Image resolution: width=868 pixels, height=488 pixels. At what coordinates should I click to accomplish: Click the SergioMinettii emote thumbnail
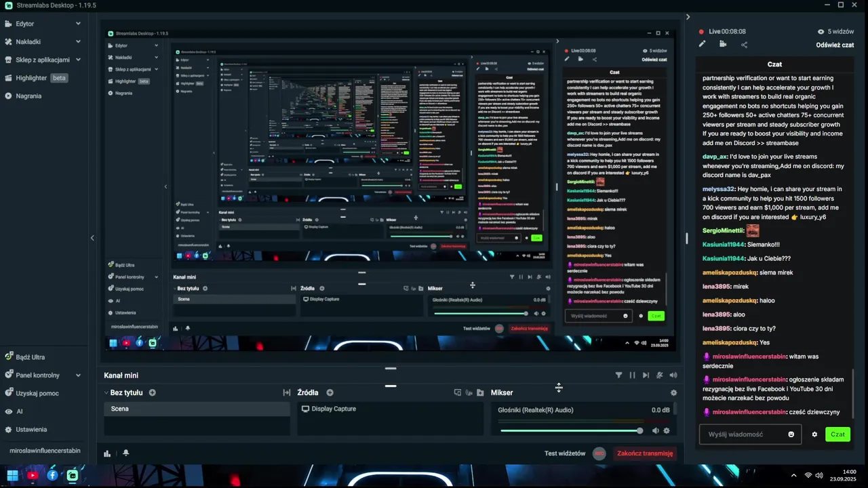click(752, 230)
